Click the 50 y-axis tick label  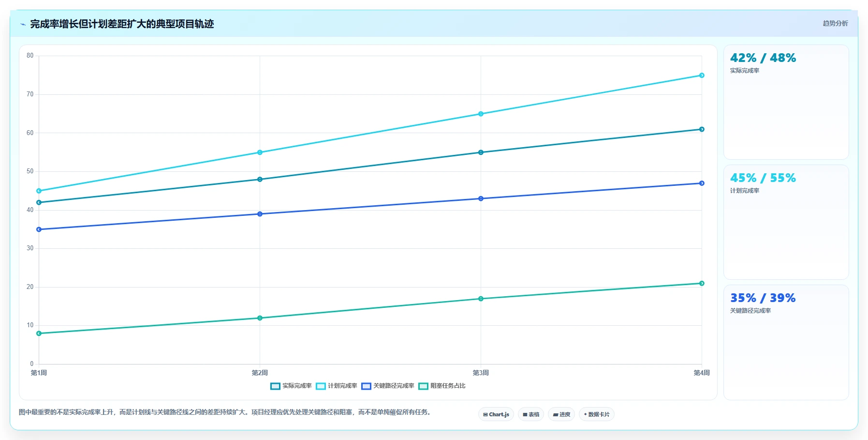click(30, 171)
